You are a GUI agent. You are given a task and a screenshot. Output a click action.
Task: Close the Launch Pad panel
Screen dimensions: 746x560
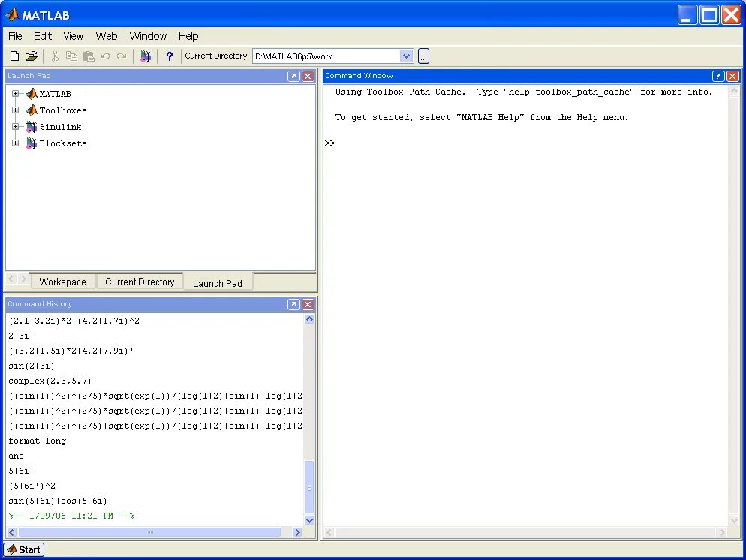click(x=308, y=76)
